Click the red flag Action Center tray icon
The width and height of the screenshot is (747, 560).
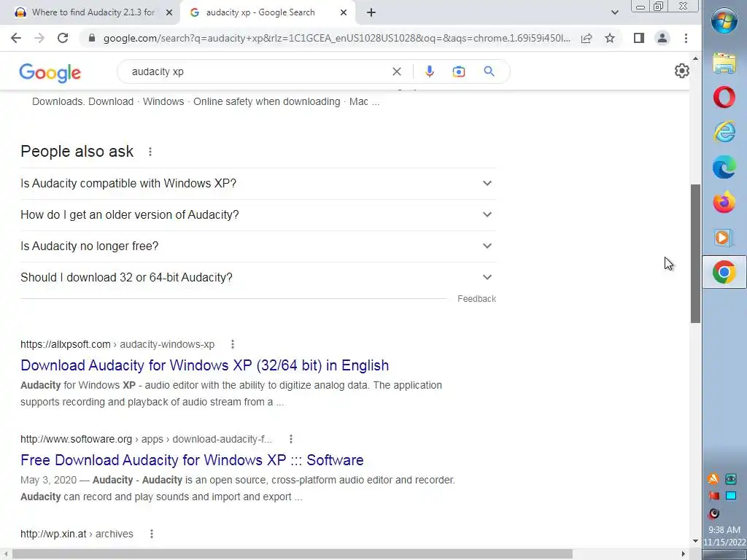[x=713, y=496]
